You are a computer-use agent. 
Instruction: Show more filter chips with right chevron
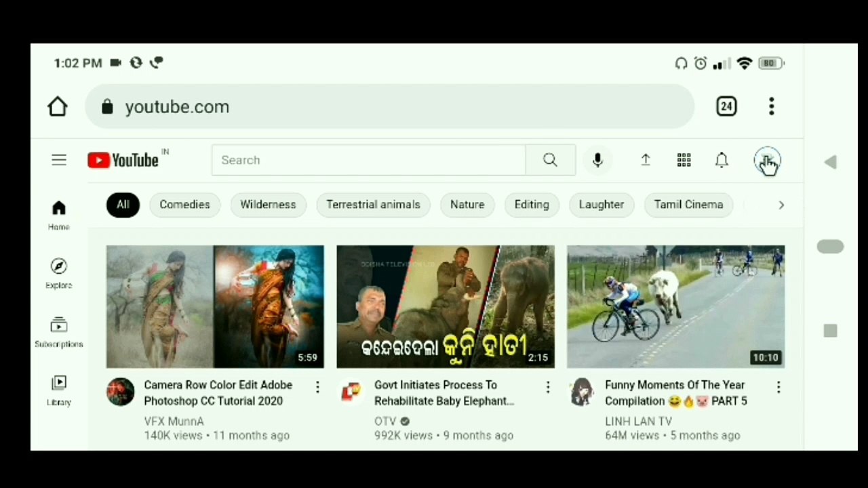click(x=781, y=205)
